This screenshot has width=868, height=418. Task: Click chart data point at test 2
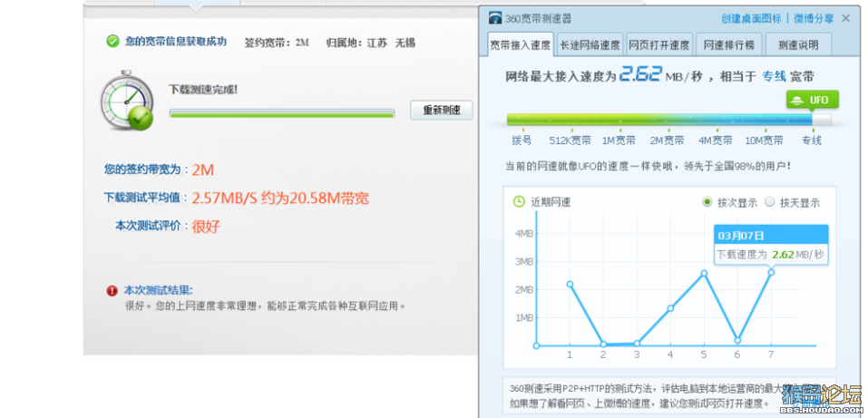tap(603, 344)
